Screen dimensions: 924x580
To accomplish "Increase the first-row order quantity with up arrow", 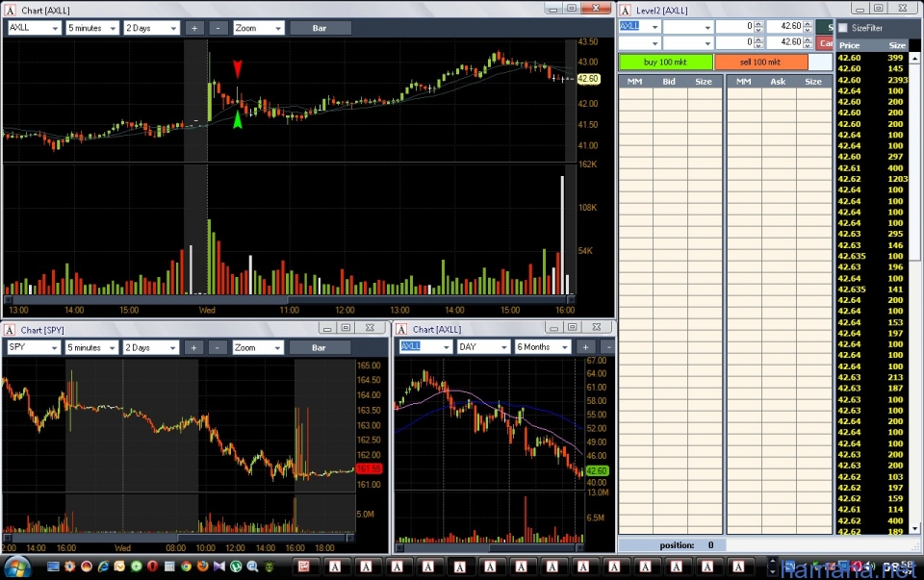I will point(759,23).
